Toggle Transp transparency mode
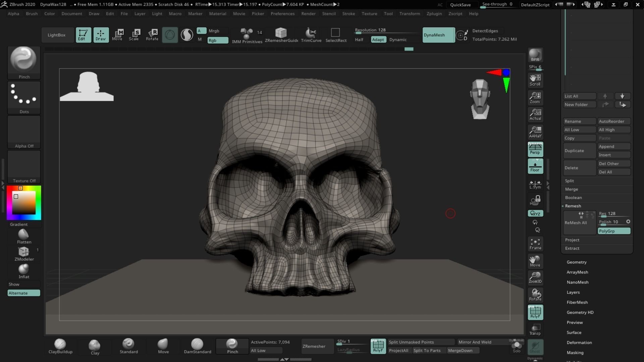Image resolution: width=644 pixels, height=362 pixels. [535, 330]
